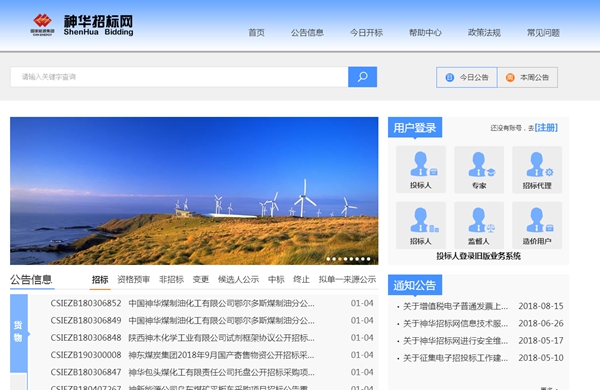The height and width of the screenshot is (390, 600).
Task: Open notice dated 2018-06-26
Action: click(x=481, y=323)
